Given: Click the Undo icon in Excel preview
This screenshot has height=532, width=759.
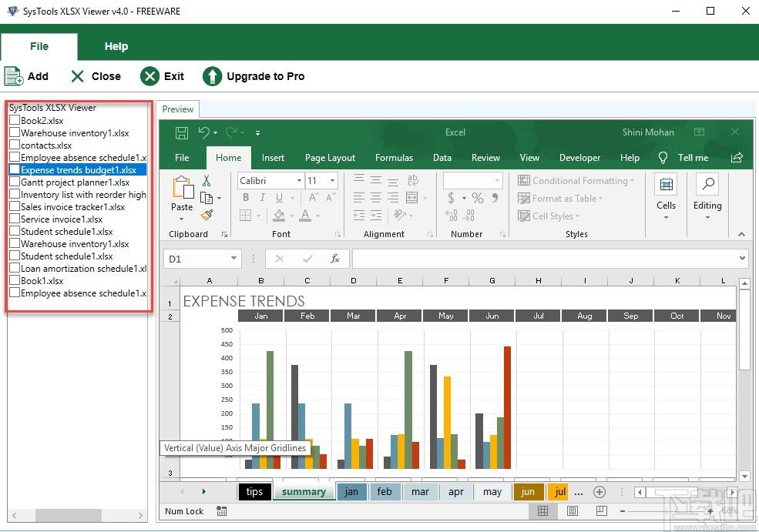Looking at the screenshot, I should [203, 132].
